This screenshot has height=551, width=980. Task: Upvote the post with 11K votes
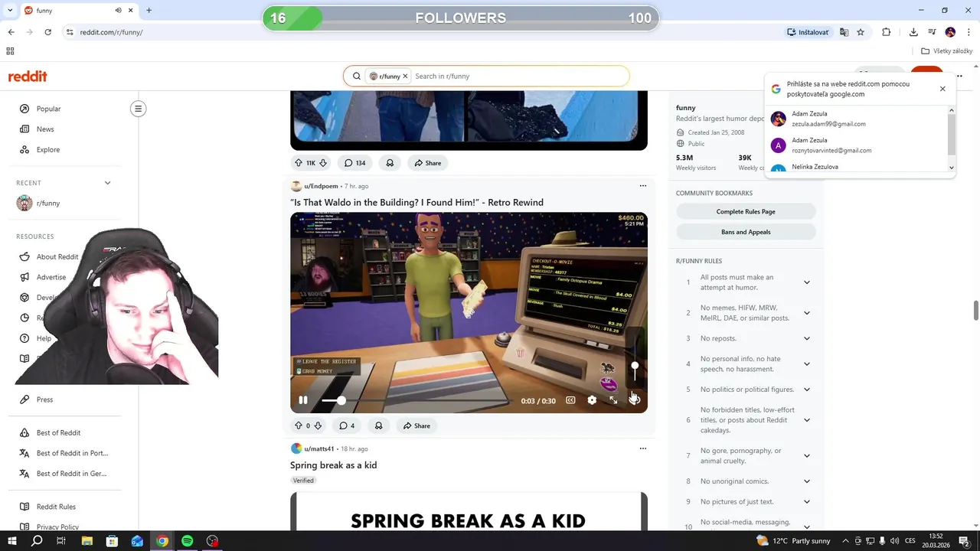point(299,163)
